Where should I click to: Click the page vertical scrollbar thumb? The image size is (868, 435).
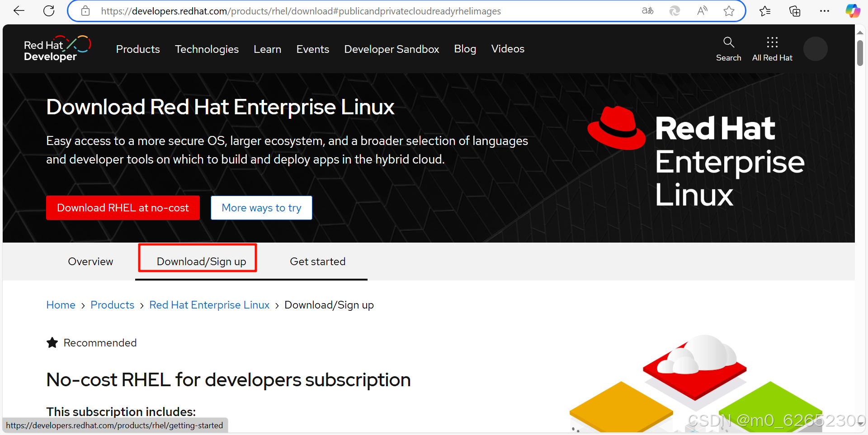coord(860,53)
